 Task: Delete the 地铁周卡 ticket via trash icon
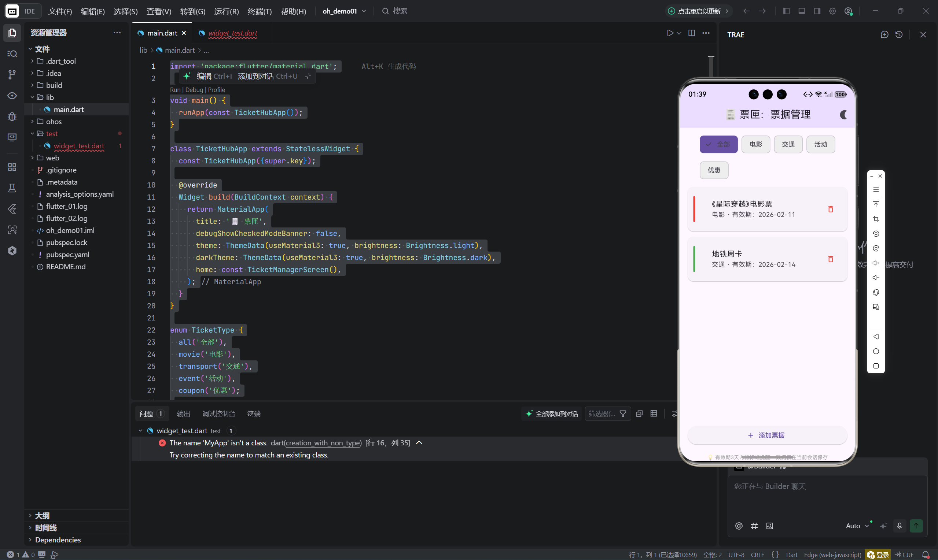pos(830,259)
